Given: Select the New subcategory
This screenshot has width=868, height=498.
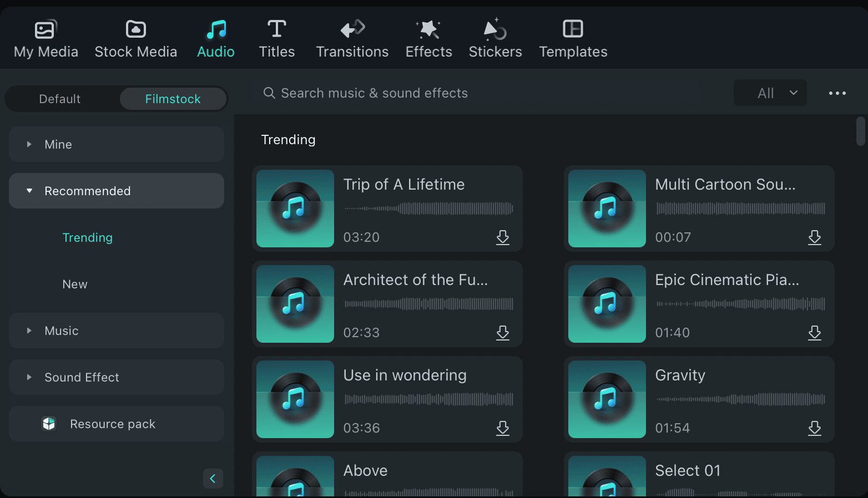Looking at the screenshot, I should click(x=75, y=284).
